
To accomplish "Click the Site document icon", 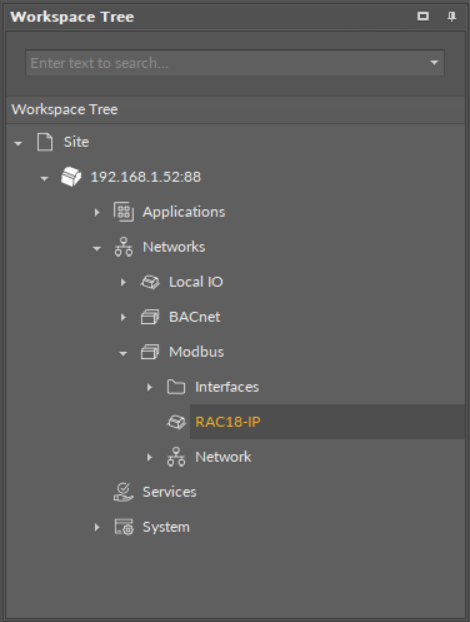I will click(x=45, y=142).
